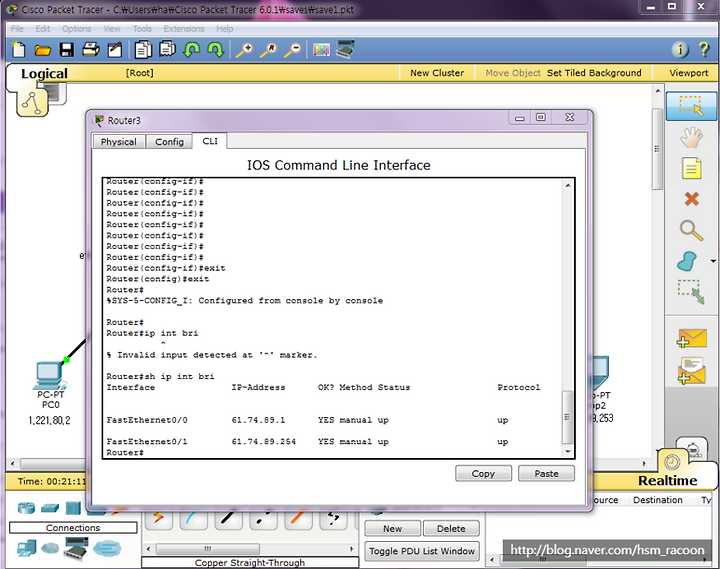Click the Zoom Out magnifier icon
720x569 pixels.
click(292, 50)
